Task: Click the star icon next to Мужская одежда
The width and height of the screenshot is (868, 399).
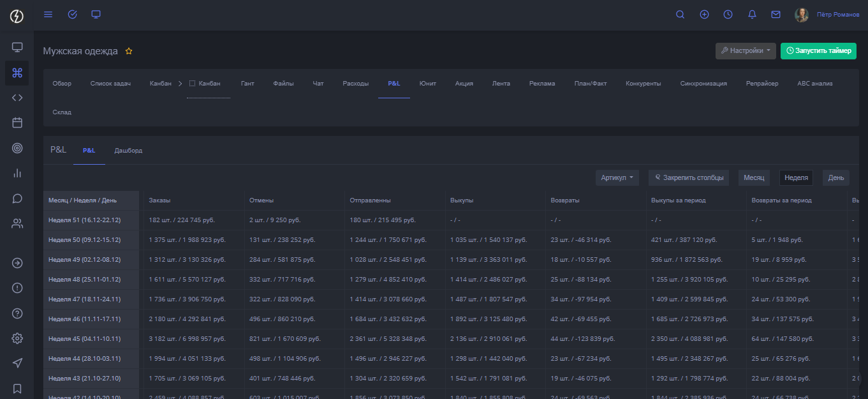Action: click(129, 51)
